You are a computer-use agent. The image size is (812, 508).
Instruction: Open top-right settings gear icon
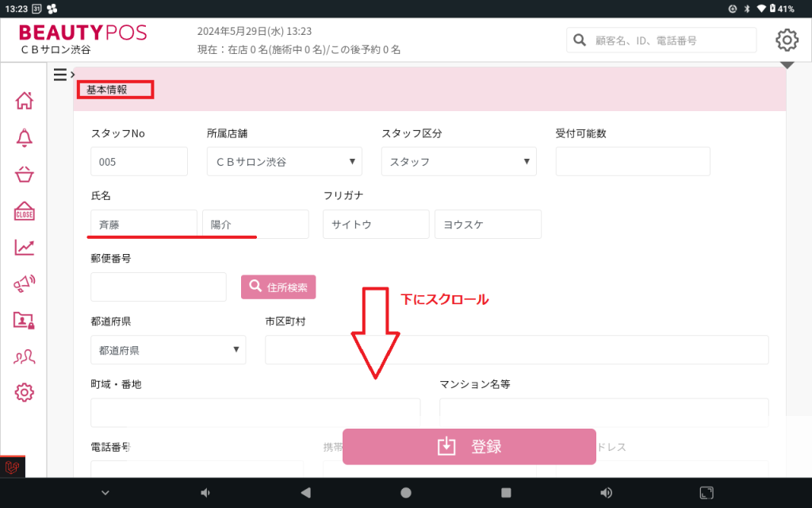click(x=786, y=40)
